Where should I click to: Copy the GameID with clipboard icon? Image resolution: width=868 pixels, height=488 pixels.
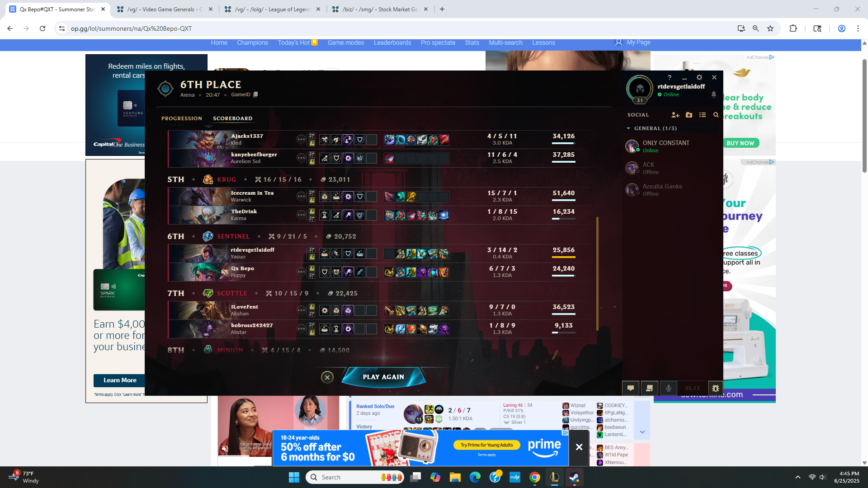click(255, 94)
